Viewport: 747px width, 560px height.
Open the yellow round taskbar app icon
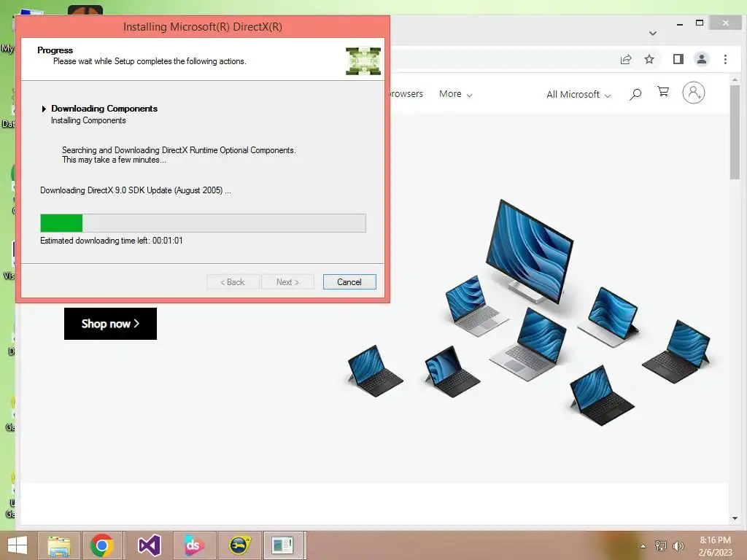coord(239,545)
